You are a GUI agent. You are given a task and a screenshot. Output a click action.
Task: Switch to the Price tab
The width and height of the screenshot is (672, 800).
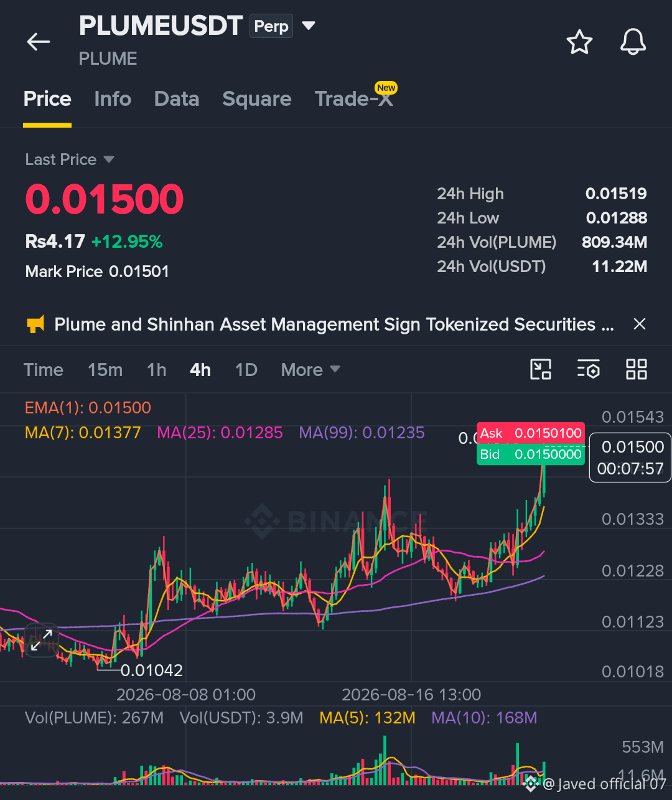point(47,99)
